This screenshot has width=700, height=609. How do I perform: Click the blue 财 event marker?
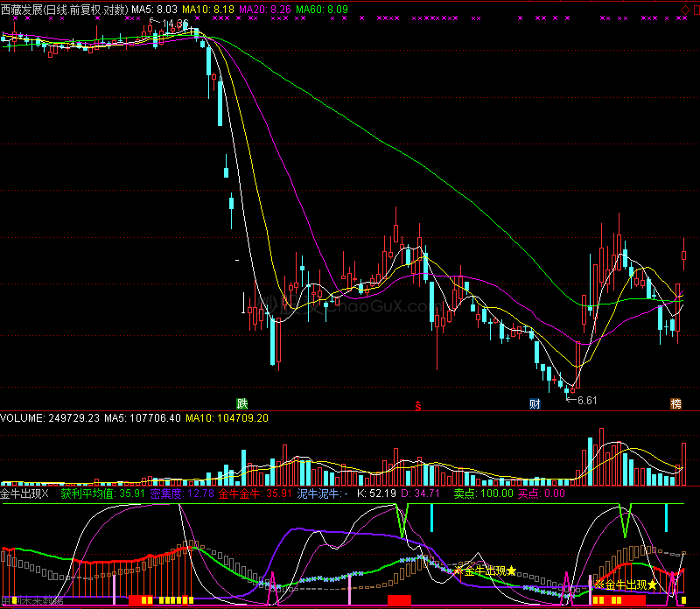point(535,404)
